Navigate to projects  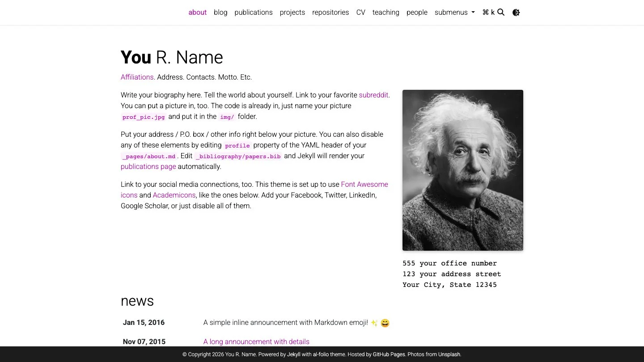(x=292, y=13)
